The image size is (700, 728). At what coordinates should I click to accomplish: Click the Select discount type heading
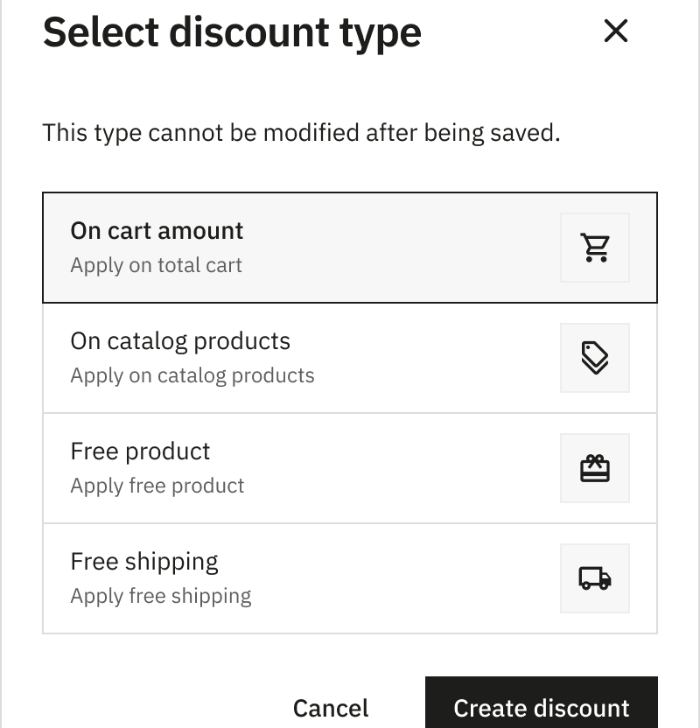click(x=231, y=31)
